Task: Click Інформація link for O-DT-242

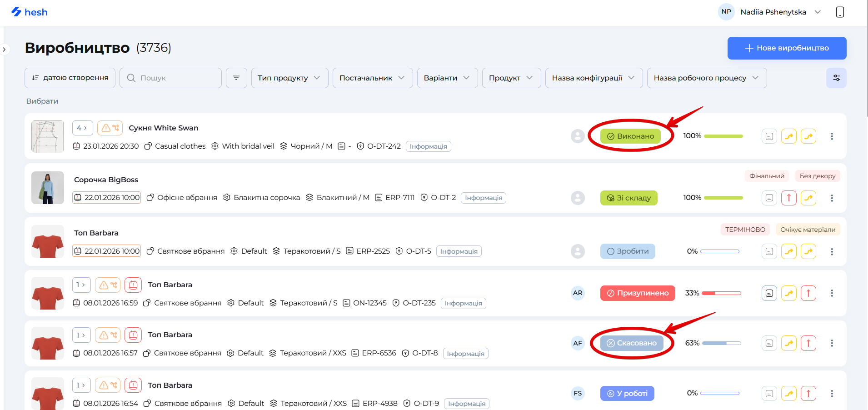Action: 428,146
